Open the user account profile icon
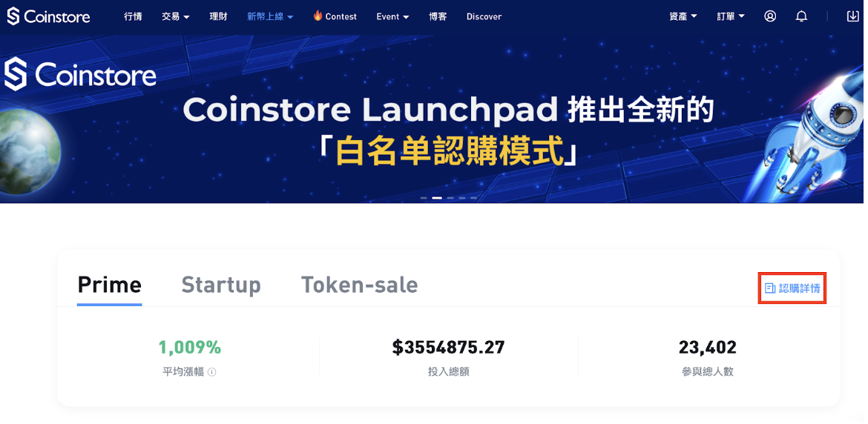The width and height of the screenshot is (868, 424). click(769, 16)
